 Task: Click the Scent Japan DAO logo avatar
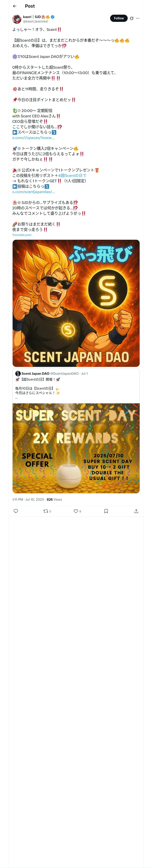(18, 373)
